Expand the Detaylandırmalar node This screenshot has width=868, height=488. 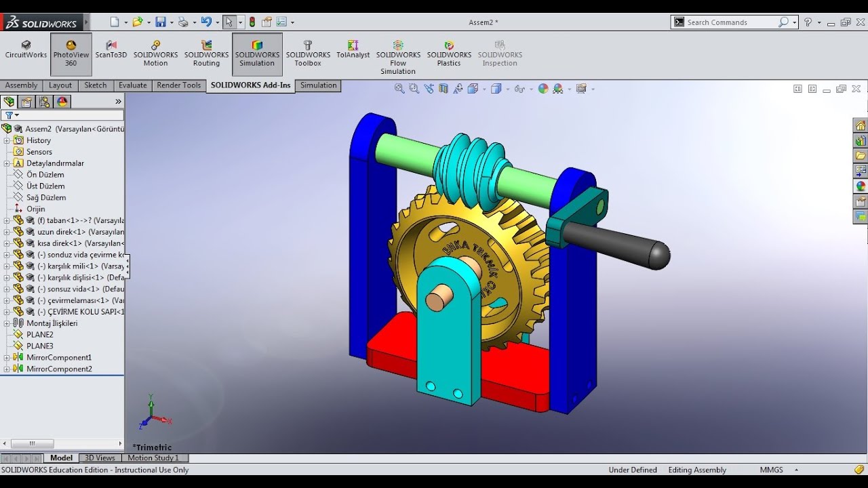click(7, 163)
